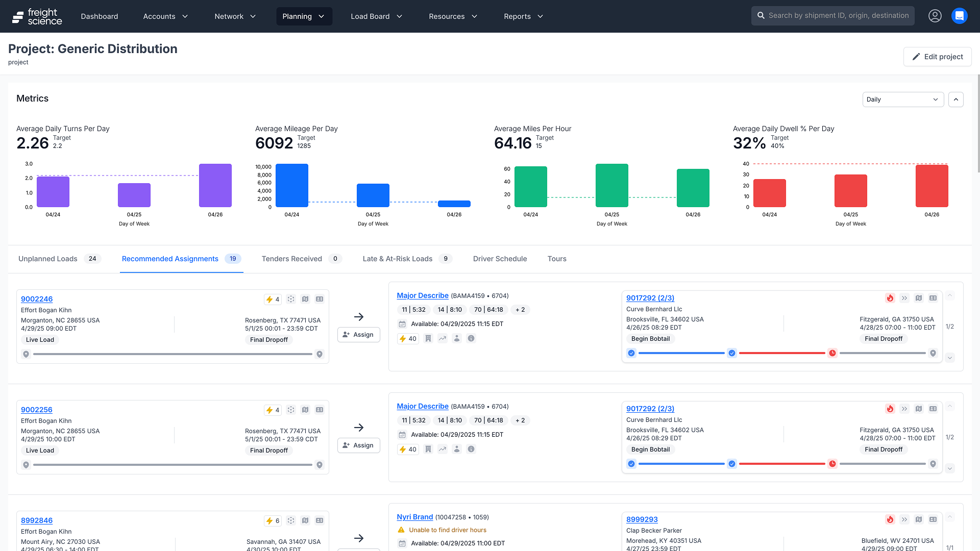Click the fire icon on first 9017292 card

coord(890,298)
